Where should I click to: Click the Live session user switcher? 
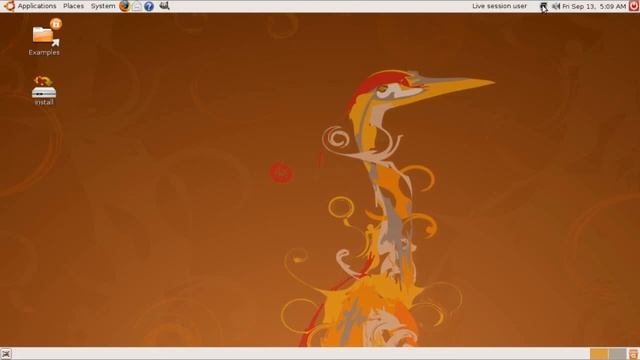pyautogui.click(x=499, y=6)
